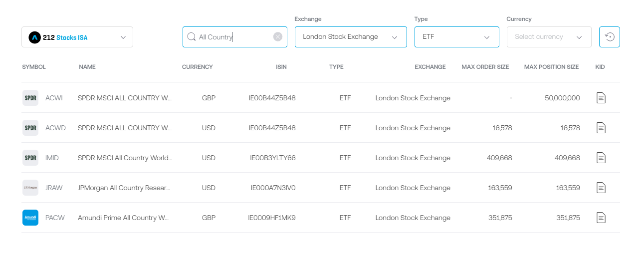Viewport: 644px width, 272px height.
Task: Reset filters with the circular arrow icon
Action: click(x=609, y=37)
